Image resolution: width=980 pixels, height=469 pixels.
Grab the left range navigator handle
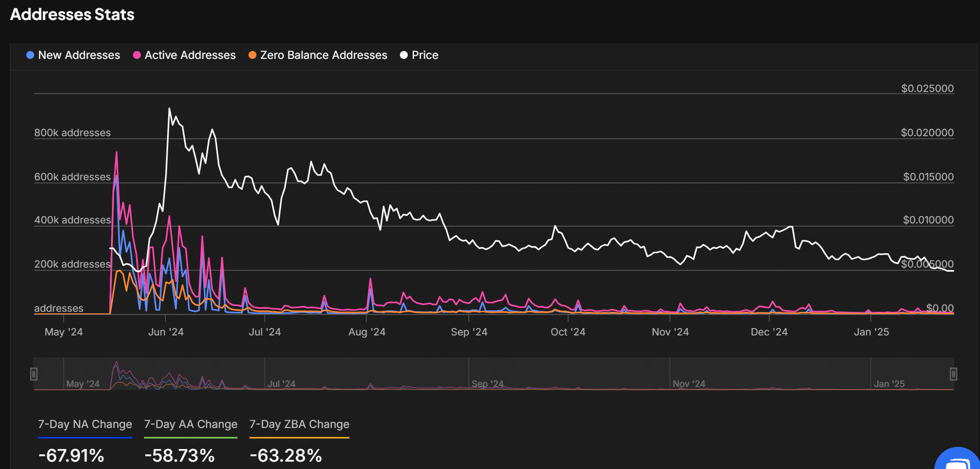coord(34,374)
